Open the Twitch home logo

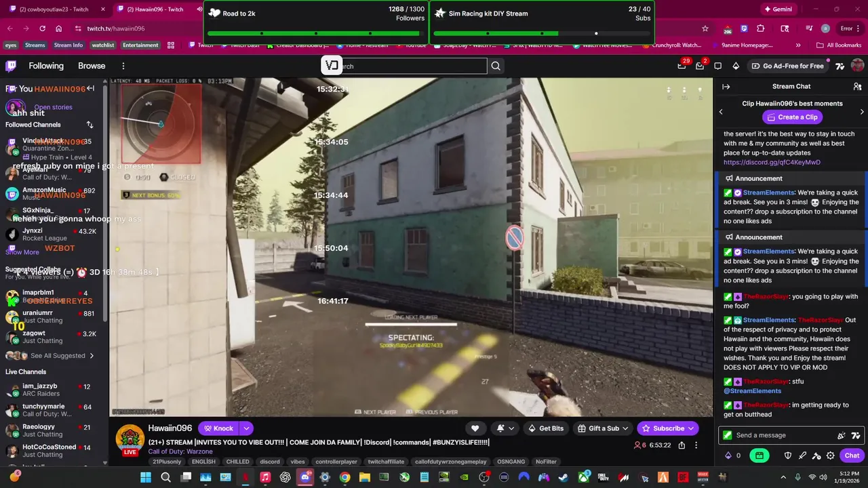pyautogui.click(x=11, y=66)
